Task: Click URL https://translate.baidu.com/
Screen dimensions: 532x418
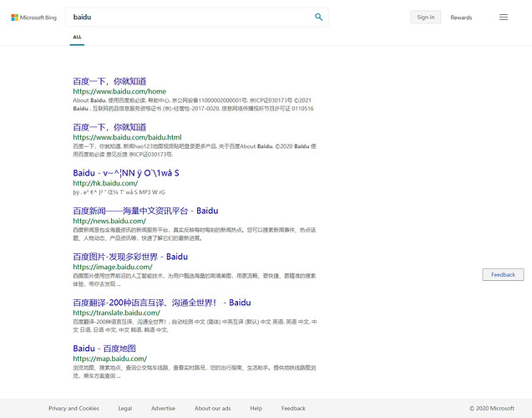Action: point(116,313)
